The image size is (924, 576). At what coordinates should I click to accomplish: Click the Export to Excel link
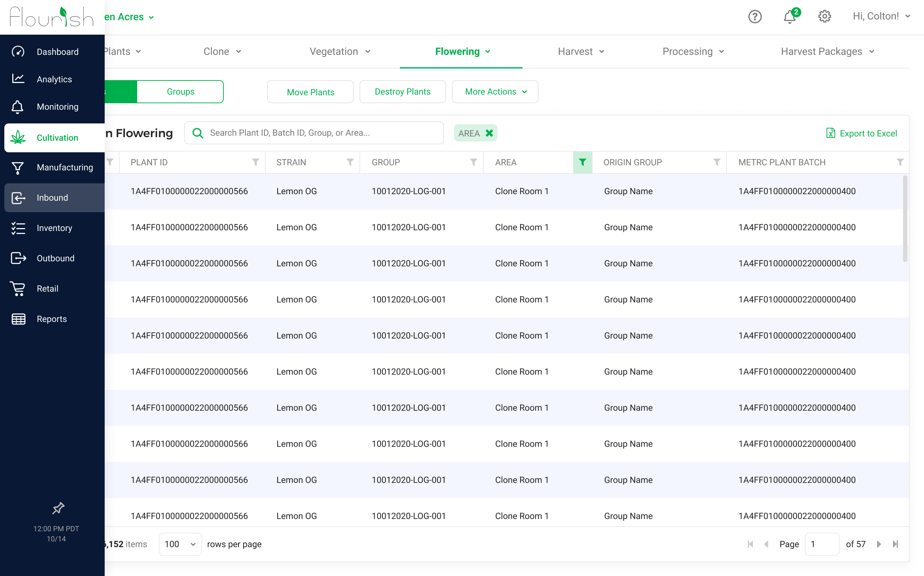pos(862,133)
